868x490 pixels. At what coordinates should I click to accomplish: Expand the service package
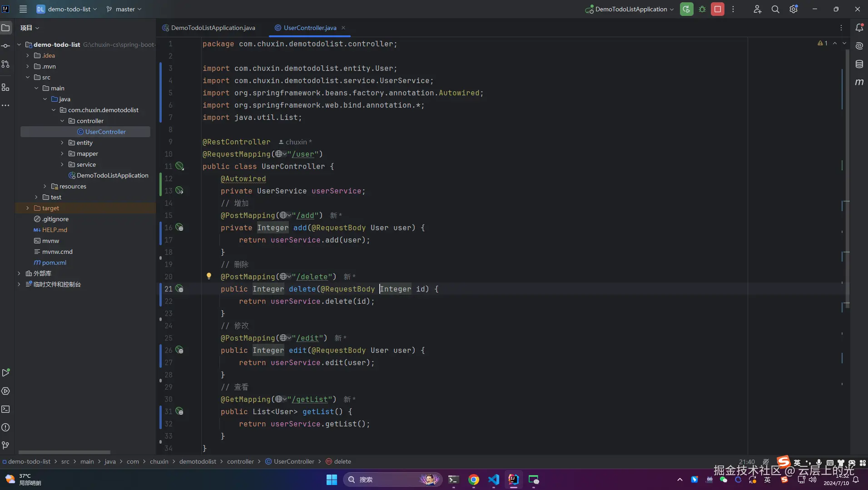pos(62,164)
